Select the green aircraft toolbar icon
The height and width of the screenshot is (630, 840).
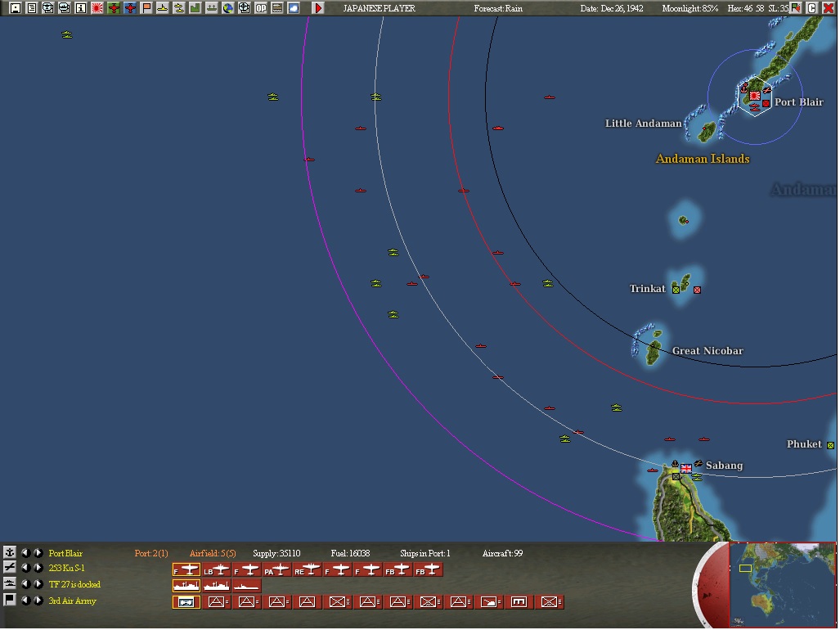pos(114,8)
